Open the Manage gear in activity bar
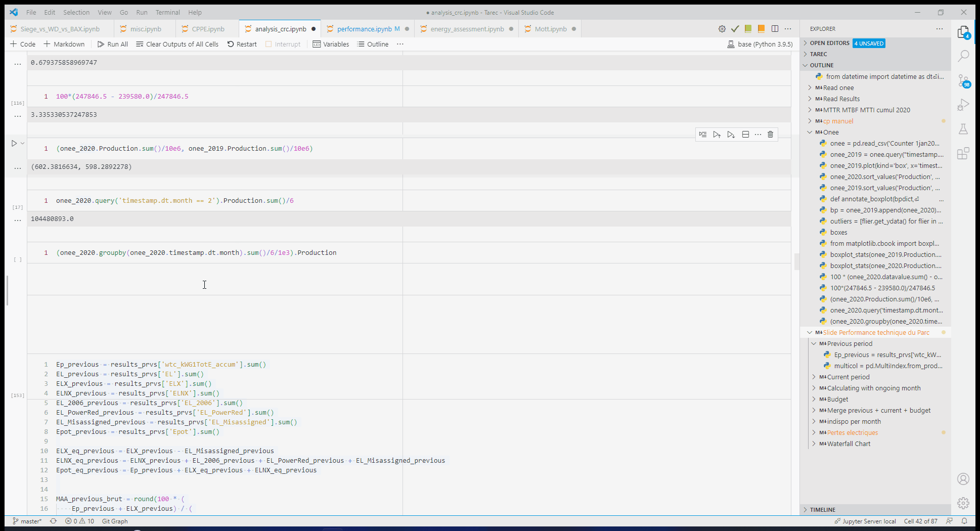The image size is (980, 531). pyautogui.click(x=963, y=503)
